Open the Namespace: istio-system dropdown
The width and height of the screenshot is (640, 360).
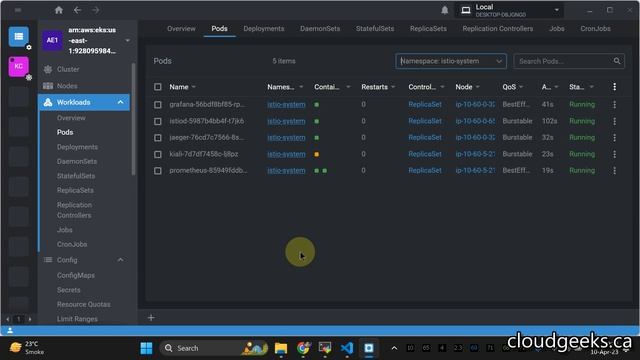coord(451,61)
